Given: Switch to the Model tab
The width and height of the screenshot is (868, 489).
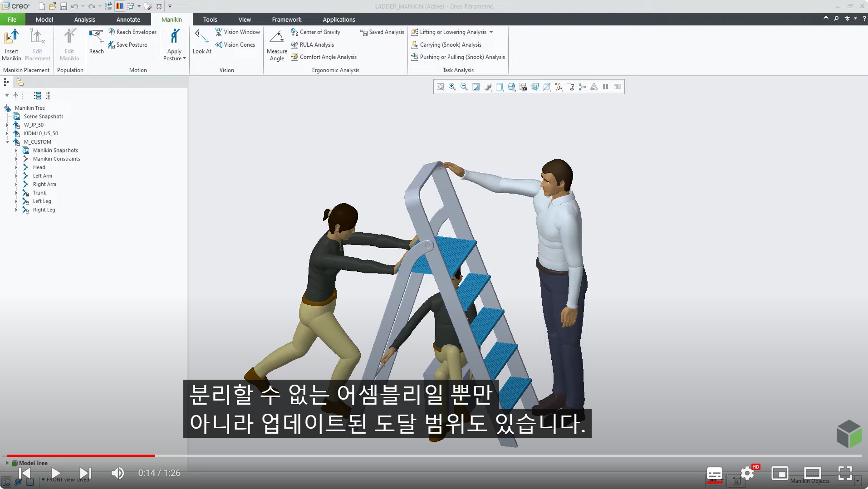Looking at the screenshot, I should pos(44,20).
